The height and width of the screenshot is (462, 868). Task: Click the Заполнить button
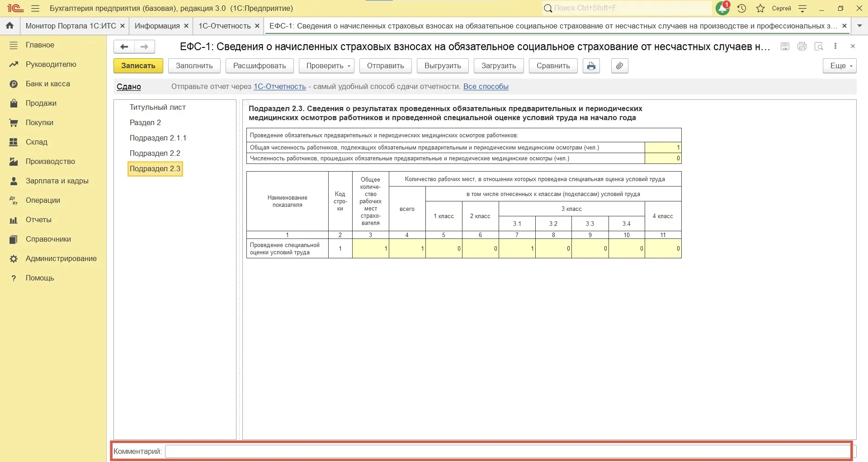pyautogui.click(x=194, y=66)
